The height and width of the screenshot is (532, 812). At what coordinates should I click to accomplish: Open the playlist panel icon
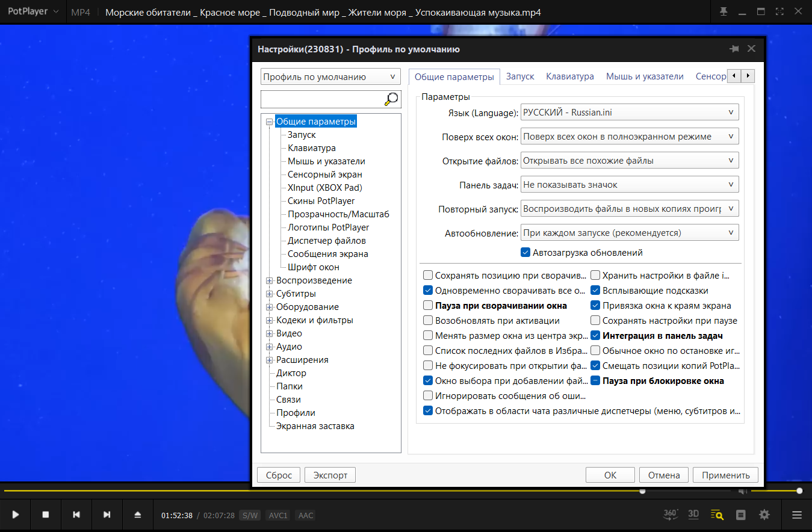pos(741,515)
